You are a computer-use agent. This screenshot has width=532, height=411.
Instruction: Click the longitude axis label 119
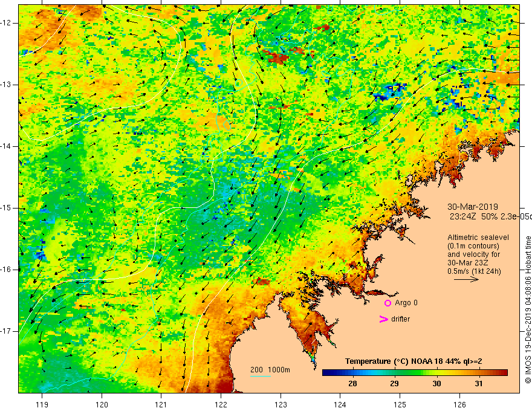tap(42, 404)
